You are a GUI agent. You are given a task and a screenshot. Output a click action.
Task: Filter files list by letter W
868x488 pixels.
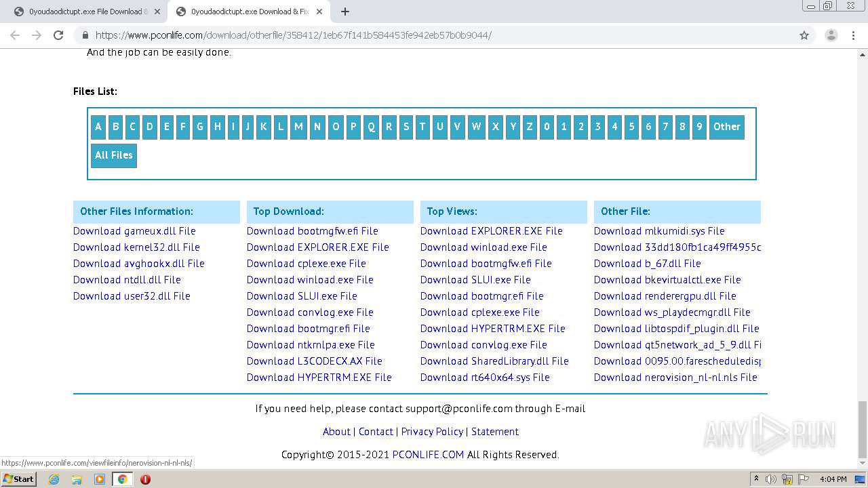476,127
